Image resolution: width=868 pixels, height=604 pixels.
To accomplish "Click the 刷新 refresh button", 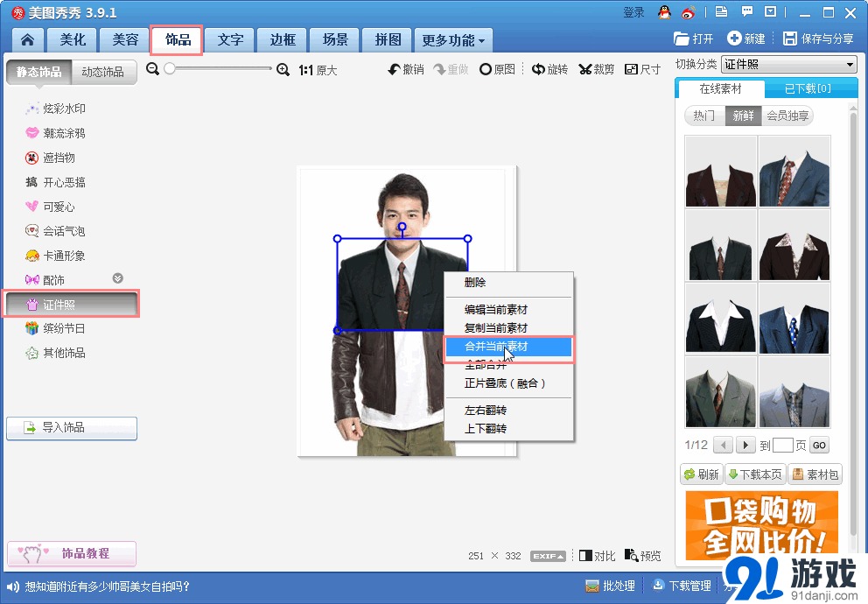I will point(702,474).
